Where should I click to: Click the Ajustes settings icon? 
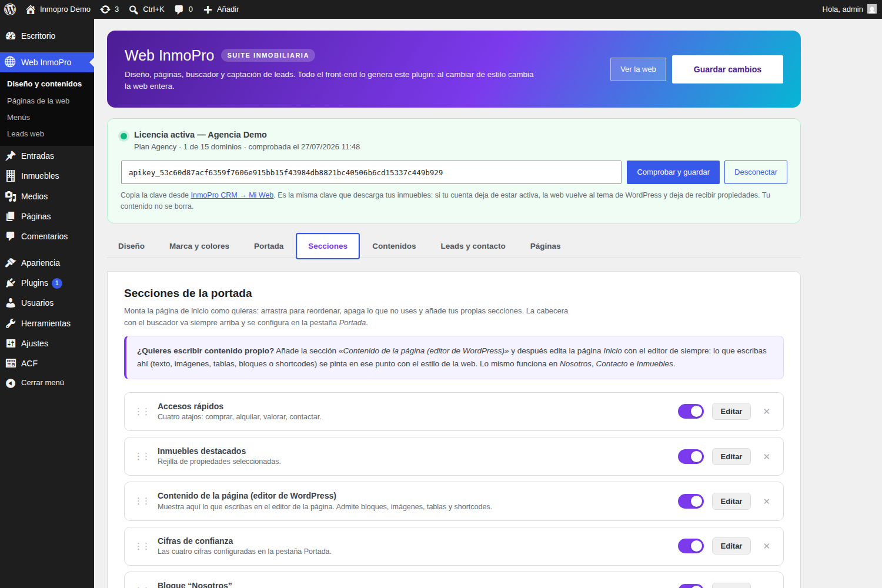(x=11, y=343)
